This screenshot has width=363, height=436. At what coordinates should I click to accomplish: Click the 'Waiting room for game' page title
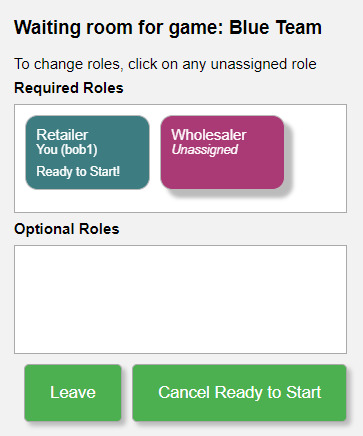(x=118, y=27)
